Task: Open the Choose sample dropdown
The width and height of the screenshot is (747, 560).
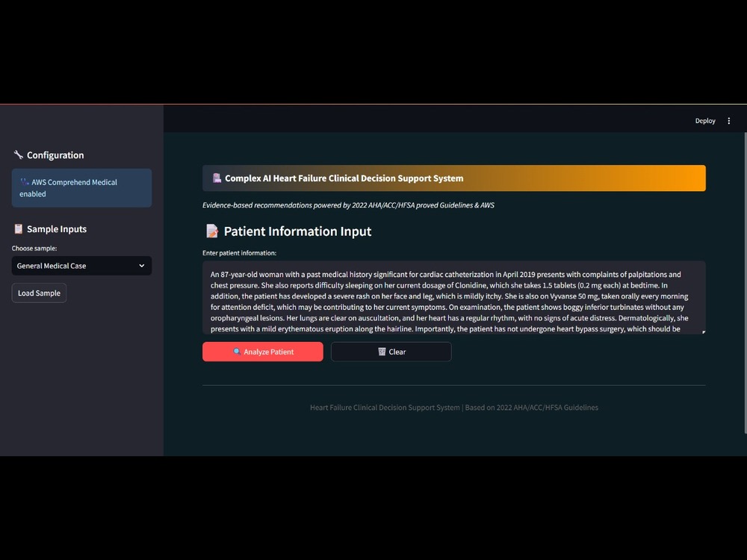Action: (81, 266)
